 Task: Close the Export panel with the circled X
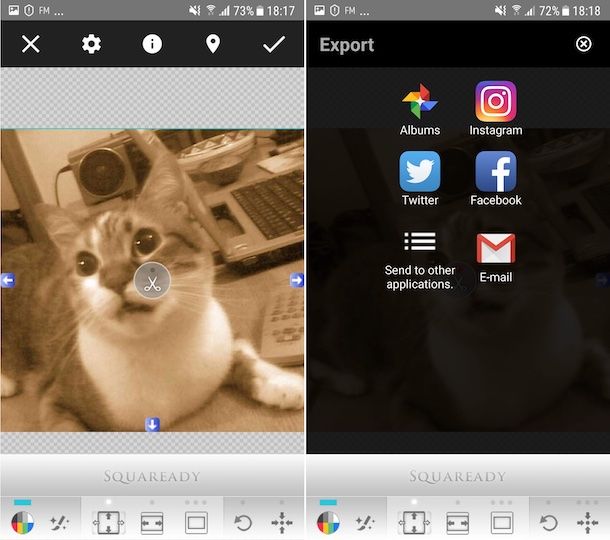584,44
